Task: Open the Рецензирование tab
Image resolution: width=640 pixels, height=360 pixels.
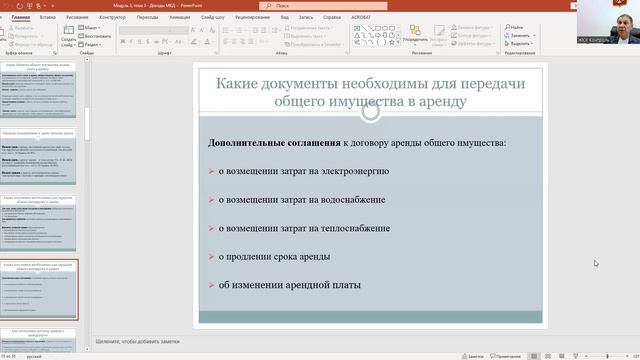Action: click(252, 17)
